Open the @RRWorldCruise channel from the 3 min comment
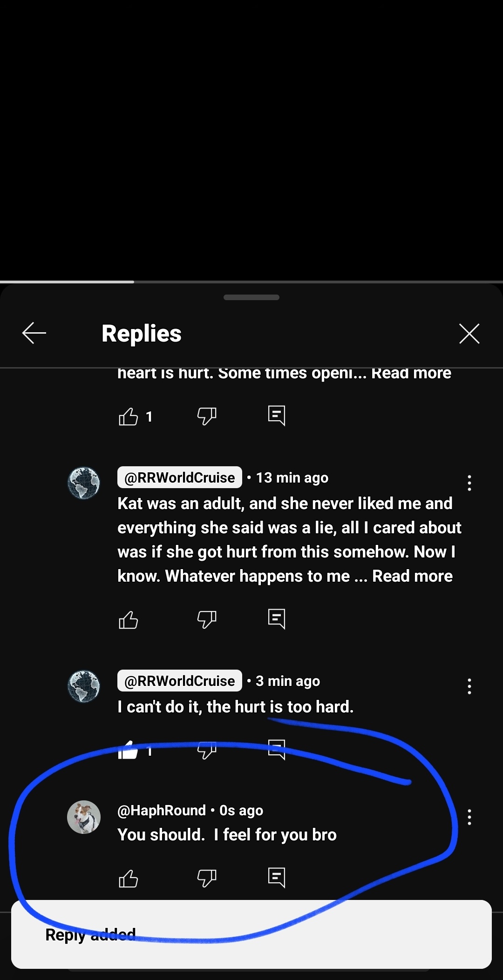Image resolution: width=503 pixels, height=980 pixels. 180,681
